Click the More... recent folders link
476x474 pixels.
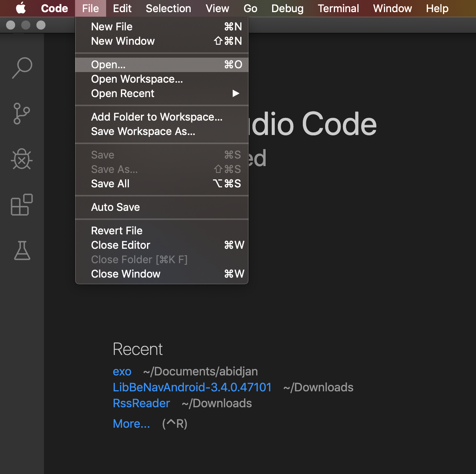tap(132, 424)
